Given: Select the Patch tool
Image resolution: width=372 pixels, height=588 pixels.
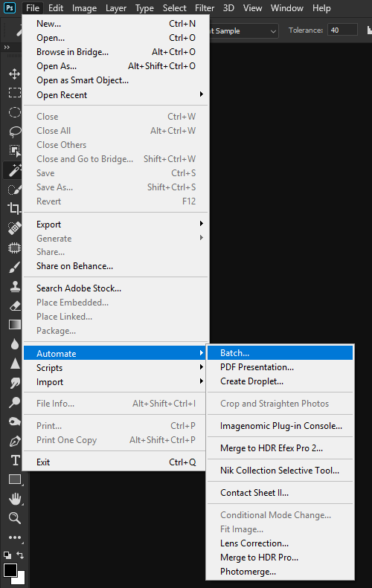Looking at the screenshot, I should point(15,248).
